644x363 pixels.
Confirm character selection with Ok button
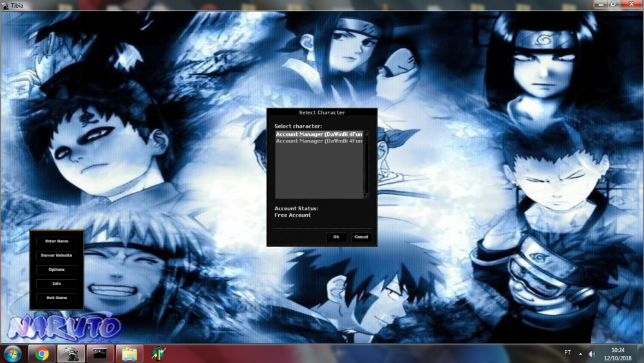click(x=336, y=237)
